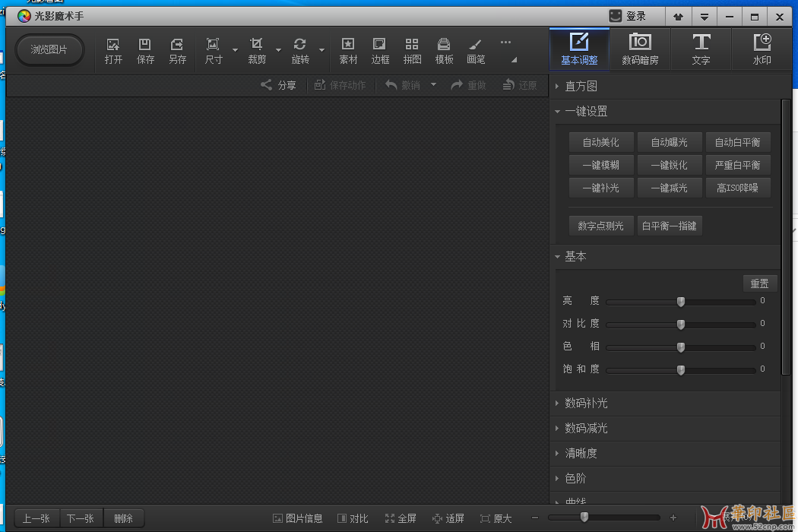Click the 重置 reset button
The height and width of the screenshot is (532, 798).
759,283
